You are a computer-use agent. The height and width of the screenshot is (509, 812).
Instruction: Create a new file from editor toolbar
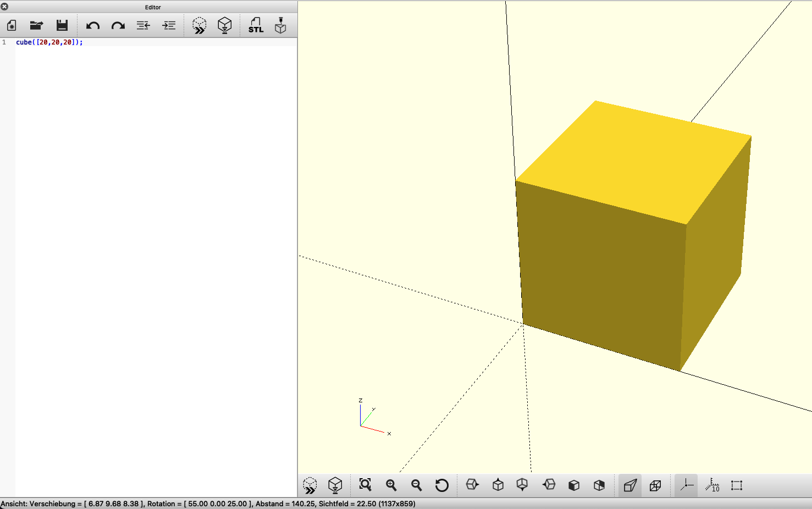tap(12, 25)
